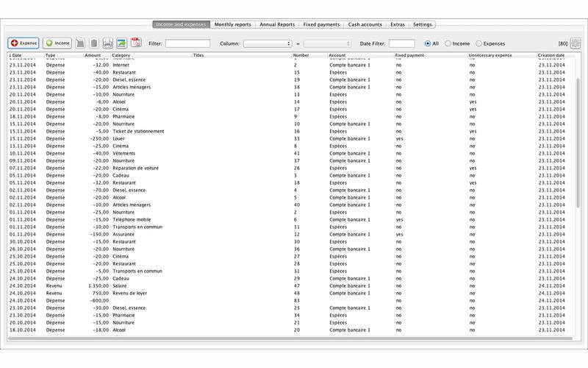Open the Settings tab
This screenshot has height=368, width=588.
[422, 24]
